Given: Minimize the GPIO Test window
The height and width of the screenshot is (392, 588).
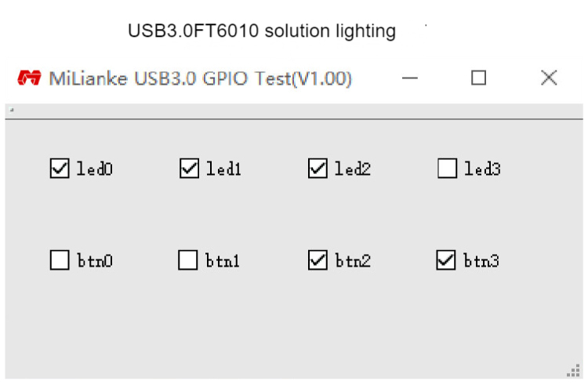Looking at the screenshot, I should [x=409, y=78].
